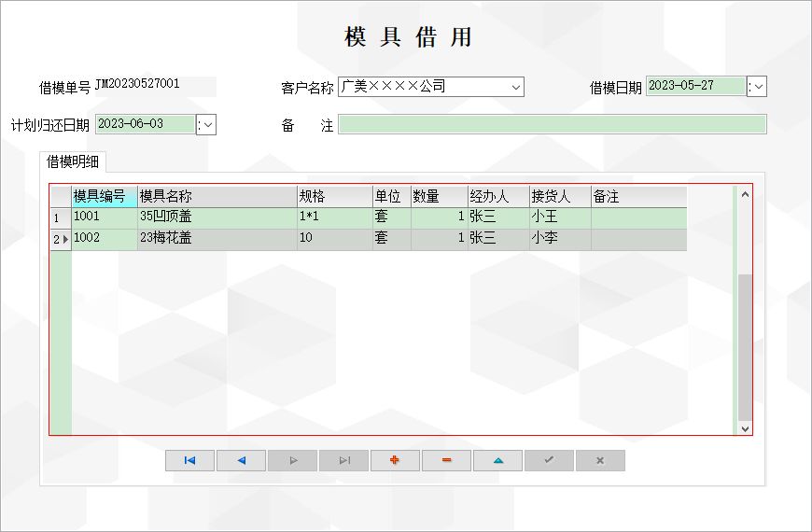
Task: Click the grid vertical scrollbar thumb
Action: 745,347
